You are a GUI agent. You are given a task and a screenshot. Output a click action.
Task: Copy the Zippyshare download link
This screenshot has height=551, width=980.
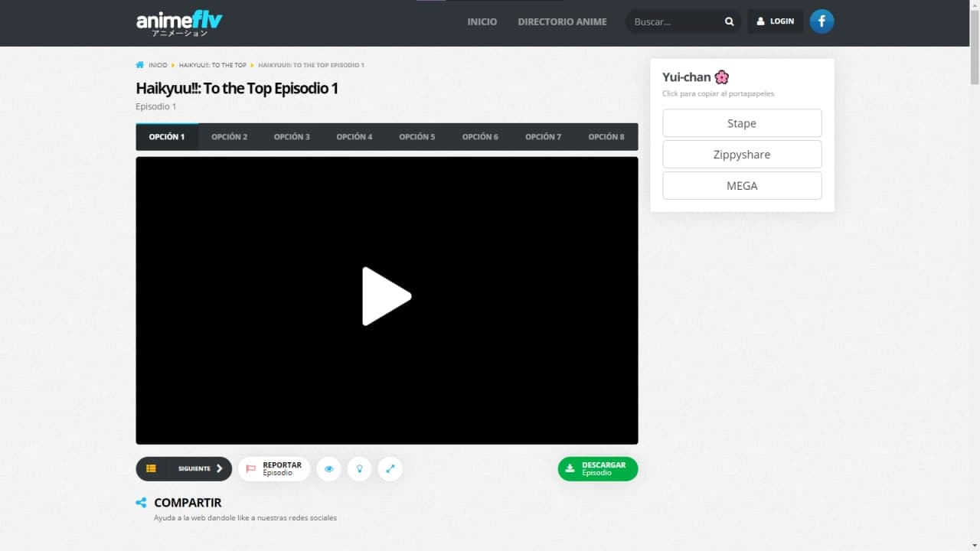click(x=742, y=155)
